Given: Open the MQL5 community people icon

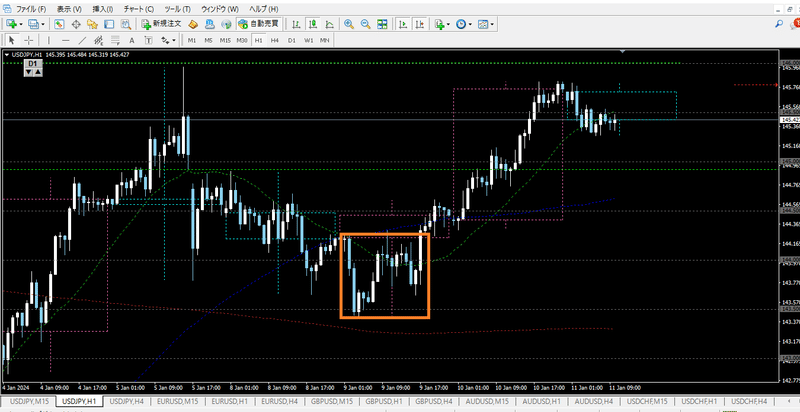Looking at the screenshot, I should tap(209, 24).
